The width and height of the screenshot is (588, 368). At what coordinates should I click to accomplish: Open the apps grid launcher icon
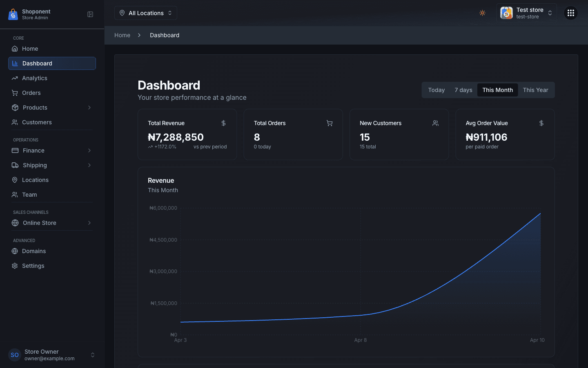(571, 13)
